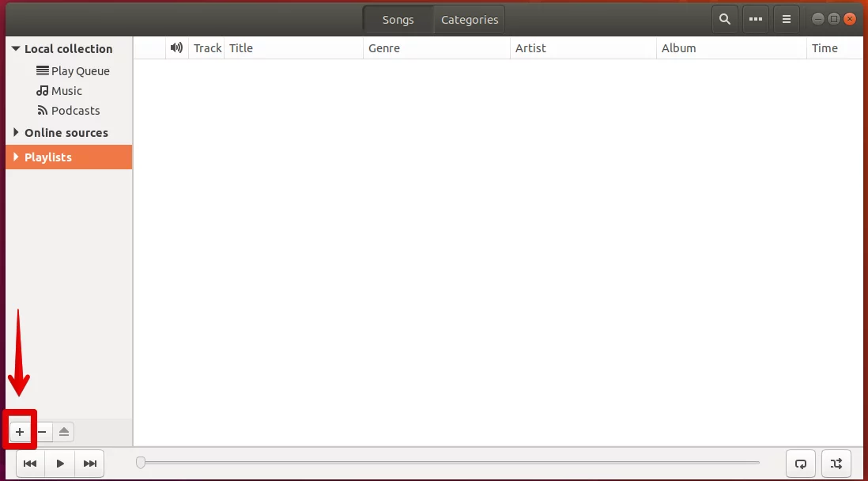The image size is (868, 481).
Task: Click the minus button to remove the source
Action: pos(42,432)
